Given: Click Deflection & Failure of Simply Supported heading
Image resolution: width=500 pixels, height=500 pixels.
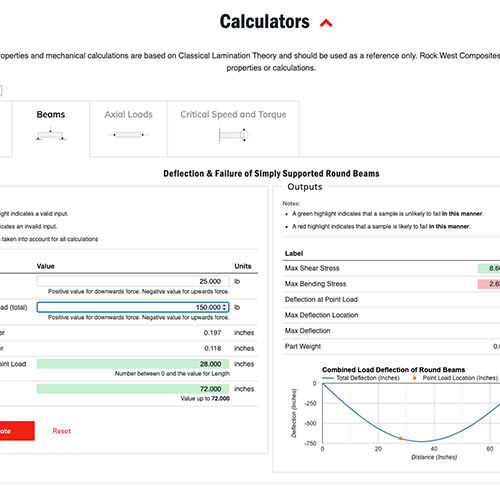Looking at the screenshot, I should tap(271, 173).
